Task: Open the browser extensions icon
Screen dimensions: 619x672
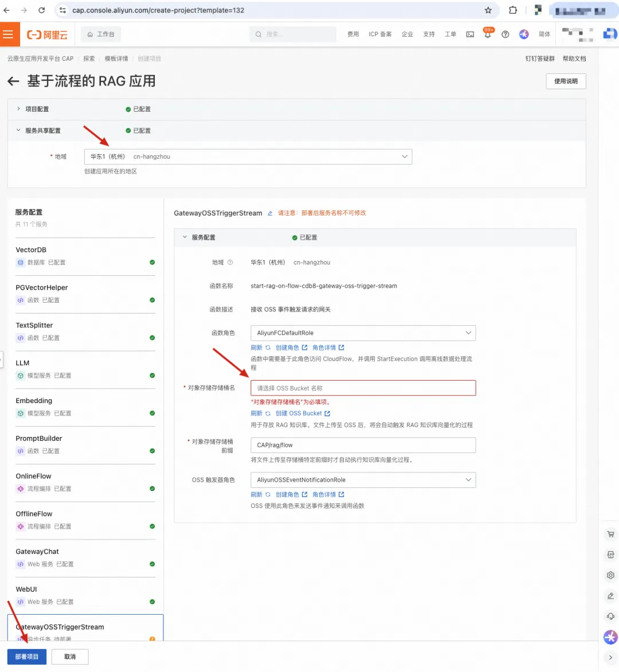Action: (513, 10)
